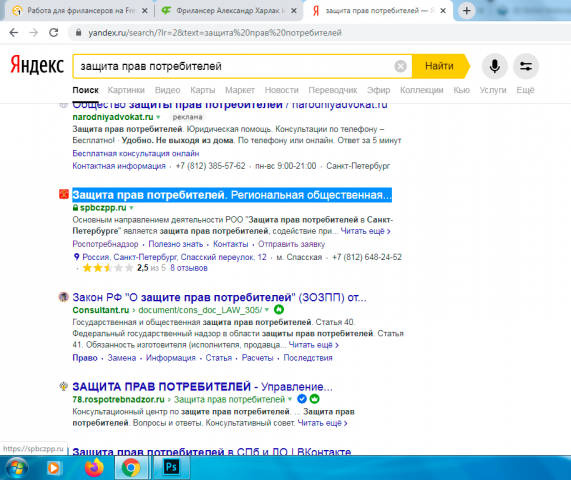Close the 'Фрилансер Александр Харлак' tab
Screen dimensions: 571x480
click(294, 11)
